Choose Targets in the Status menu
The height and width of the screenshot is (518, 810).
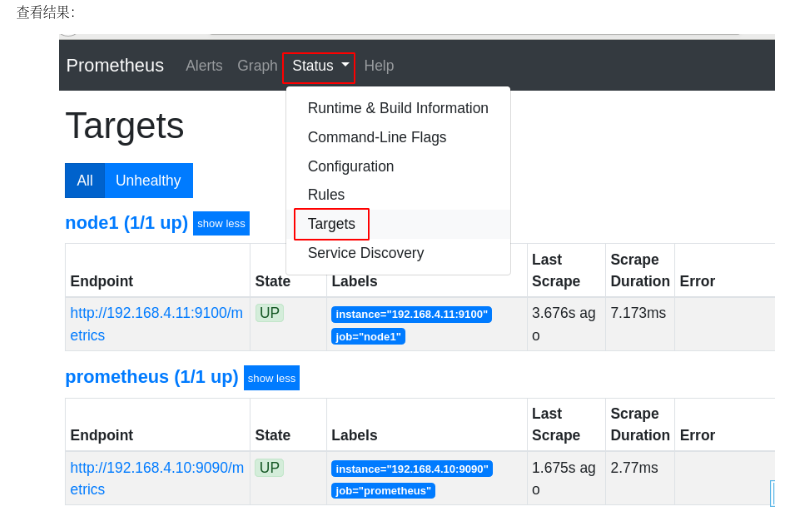click(398, 224)
